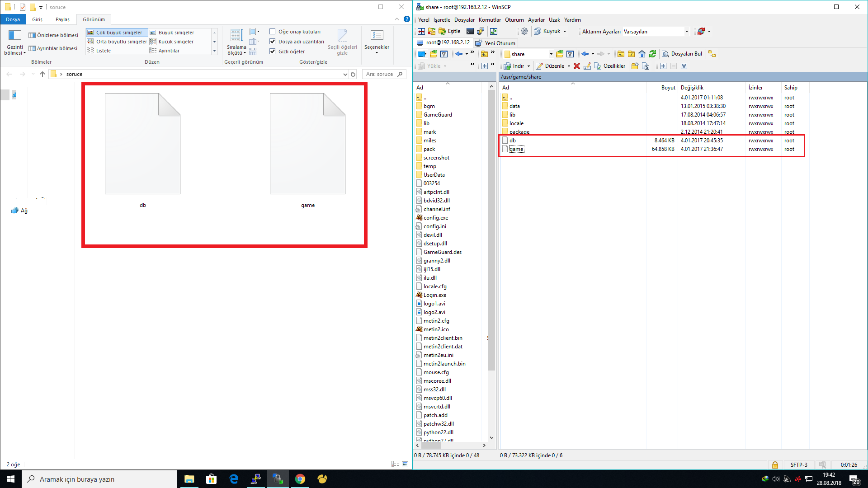Viewport: 868px width, 488px height.
Task: Click the Eşitle synchronize button
Action: 449,31
